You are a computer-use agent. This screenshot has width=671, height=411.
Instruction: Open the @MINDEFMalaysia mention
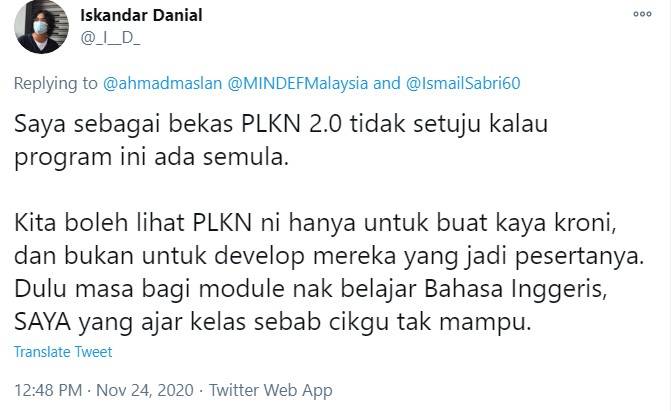click(297, 83)
